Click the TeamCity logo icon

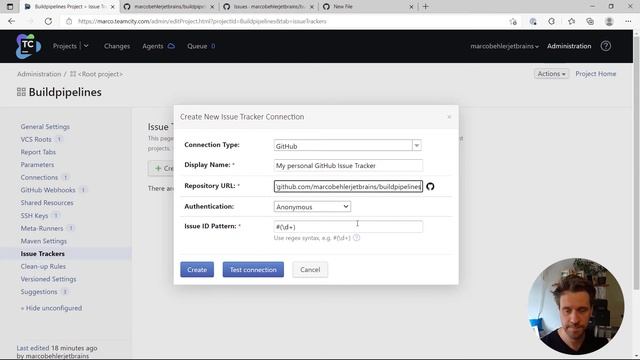[x=28, y=46]
